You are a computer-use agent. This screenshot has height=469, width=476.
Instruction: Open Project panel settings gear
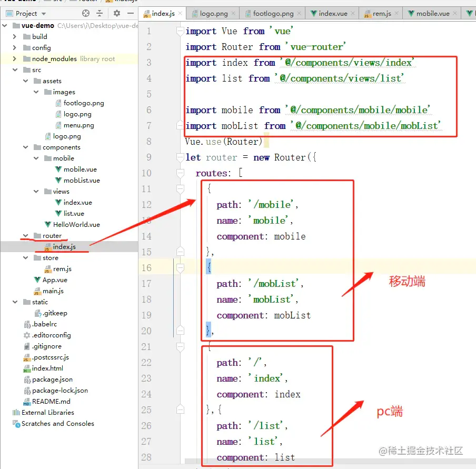pyautogui.click(x=116, y=13)
